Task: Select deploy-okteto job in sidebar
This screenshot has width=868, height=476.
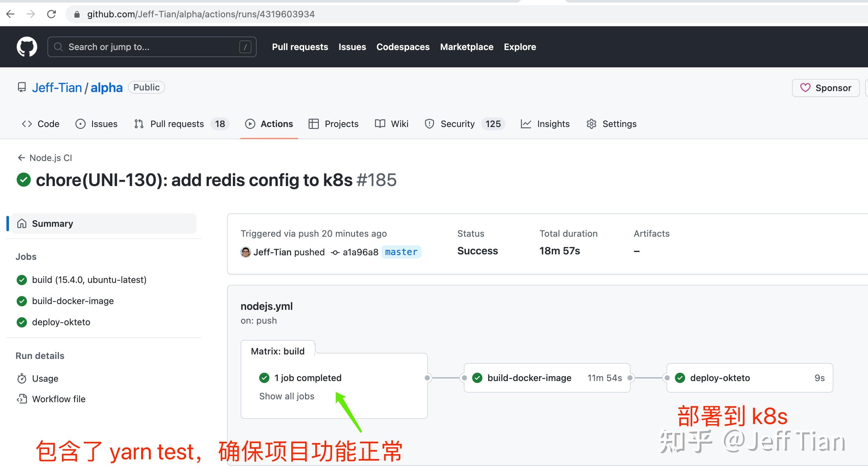Action: pyautogui.click(x=61, y=322)
